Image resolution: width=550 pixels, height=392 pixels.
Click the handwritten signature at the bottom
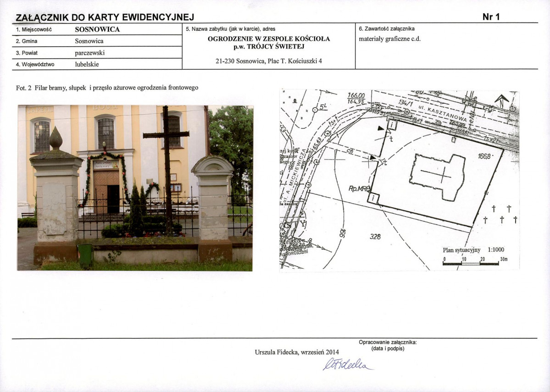click(x=348, y=364)
